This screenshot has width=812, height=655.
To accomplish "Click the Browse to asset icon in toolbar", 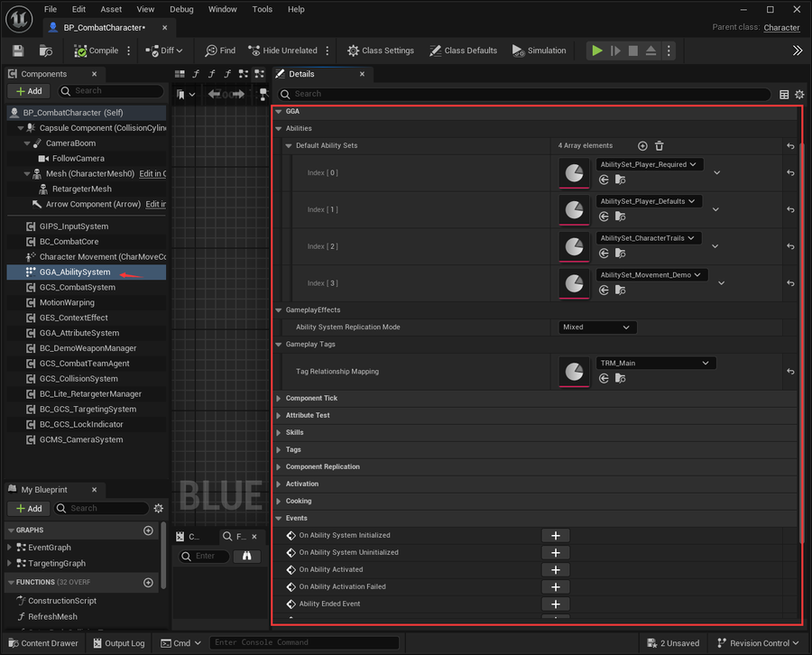I will tap(46, 51).
